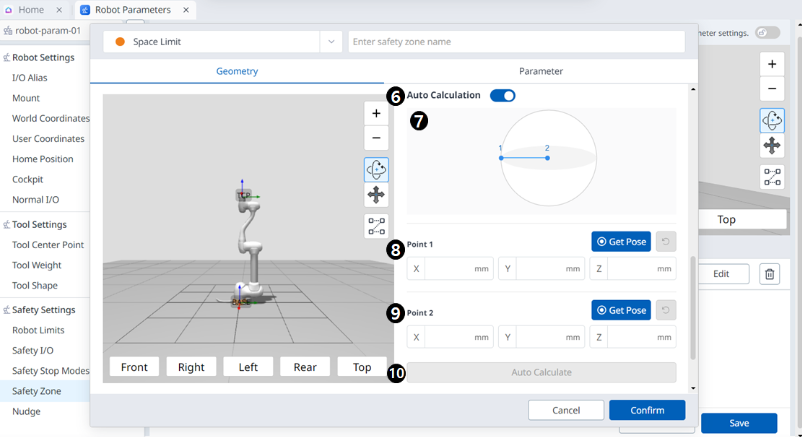
Task: Click the fit view icon in dialog preview
Action: 376,226
